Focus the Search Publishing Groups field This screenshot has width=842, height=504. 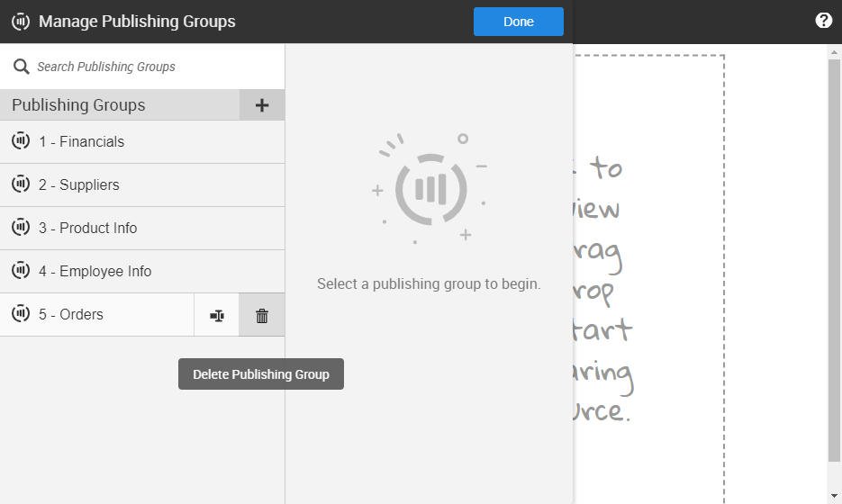153,67
